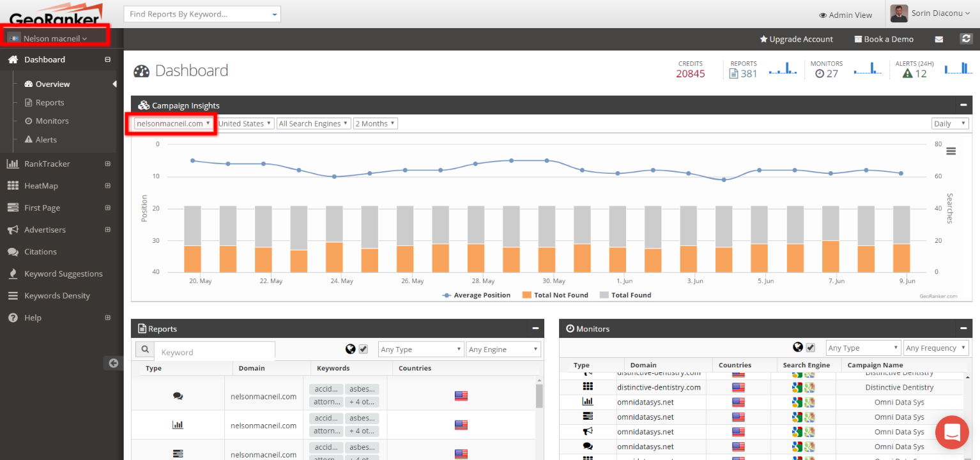Click the megaphone icon for omnidatasys.net monitor
Viewport: 980px width, 460px height.
588,431
